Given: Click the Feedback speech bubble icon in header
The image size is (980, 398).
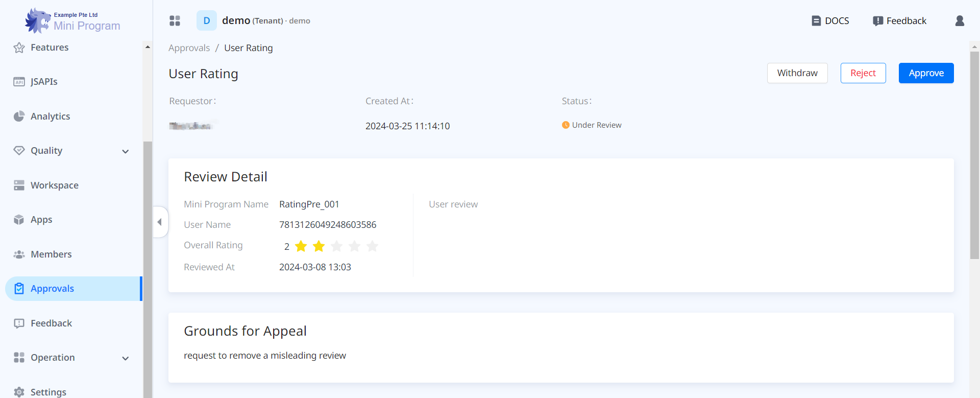Looking at the screenshot, I should 878,21.
